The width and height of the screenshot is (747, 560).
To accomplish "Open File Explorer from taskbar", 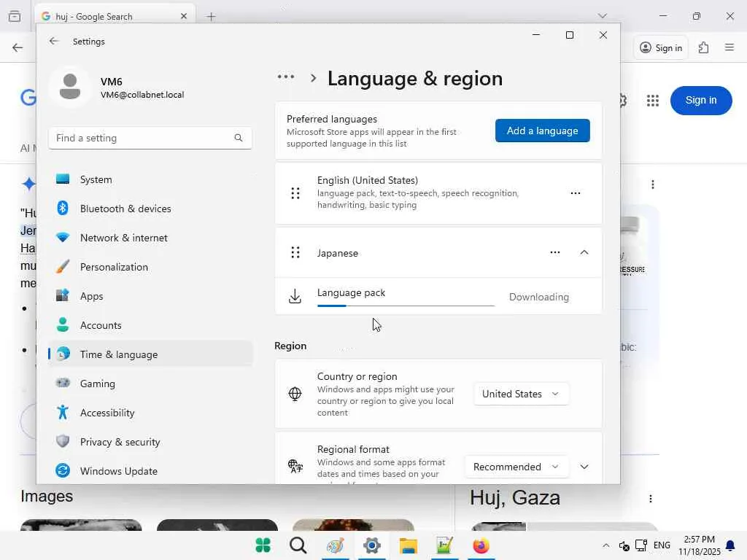I will click(x=409, y=545).
